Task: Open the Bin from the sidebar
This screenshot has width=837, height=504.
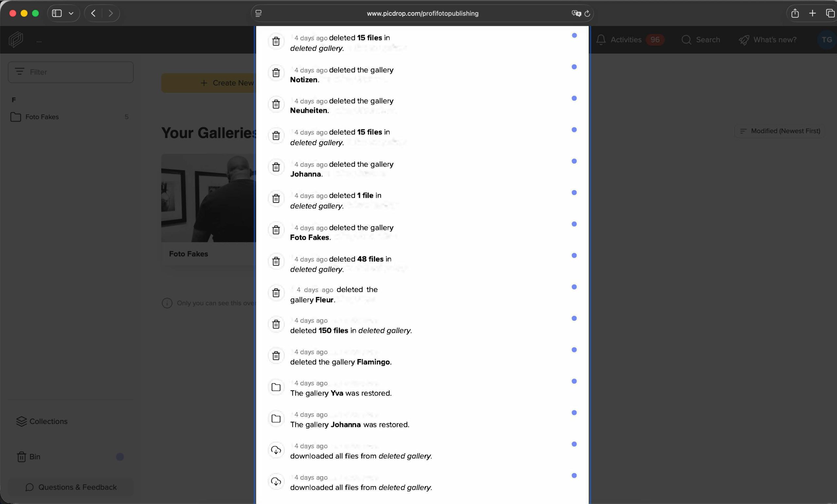Action: point(34,457)
